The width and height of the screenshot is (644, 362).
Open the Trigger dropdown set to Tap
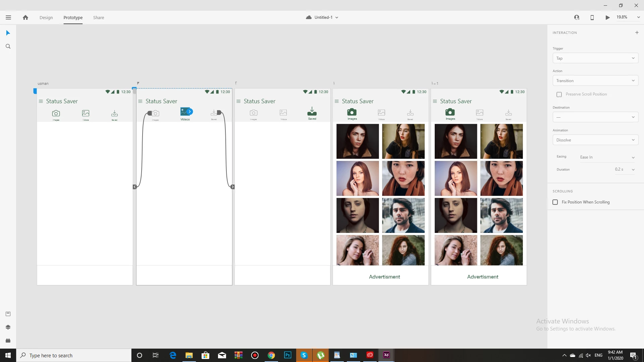click(x=595, y=58)
